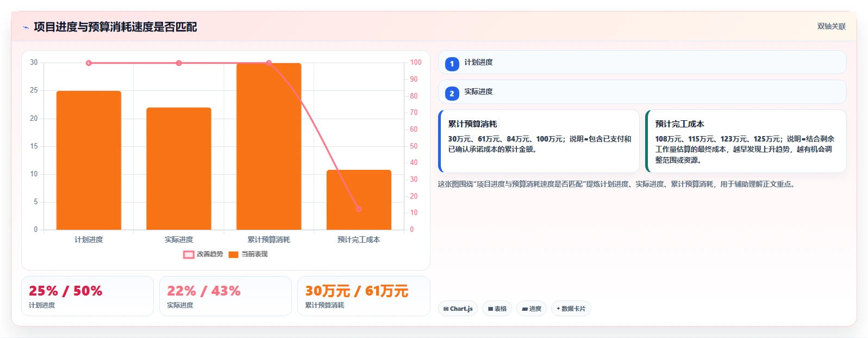Toggle 当前表现 orange legend swatch

pyautogui.click(x=234, y=254)
